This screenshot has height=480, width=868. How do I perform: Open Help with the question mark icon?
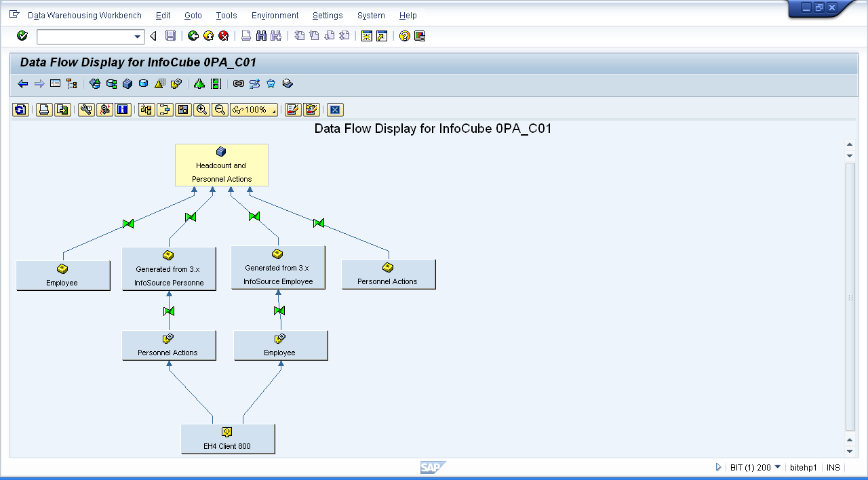405,36
